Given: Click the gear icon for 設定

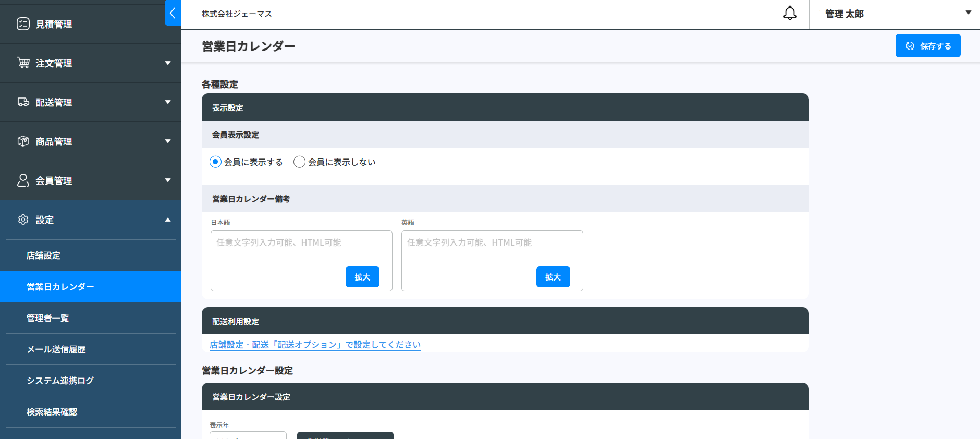Looking at the screenshot, I should point(23,219).
